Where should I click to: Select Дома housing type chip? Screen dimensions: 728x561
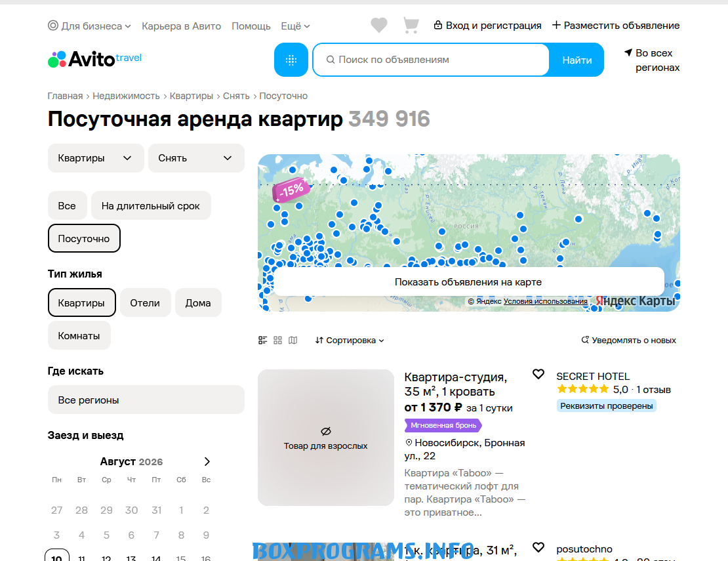pyautogui.click(x=198, y=302)
